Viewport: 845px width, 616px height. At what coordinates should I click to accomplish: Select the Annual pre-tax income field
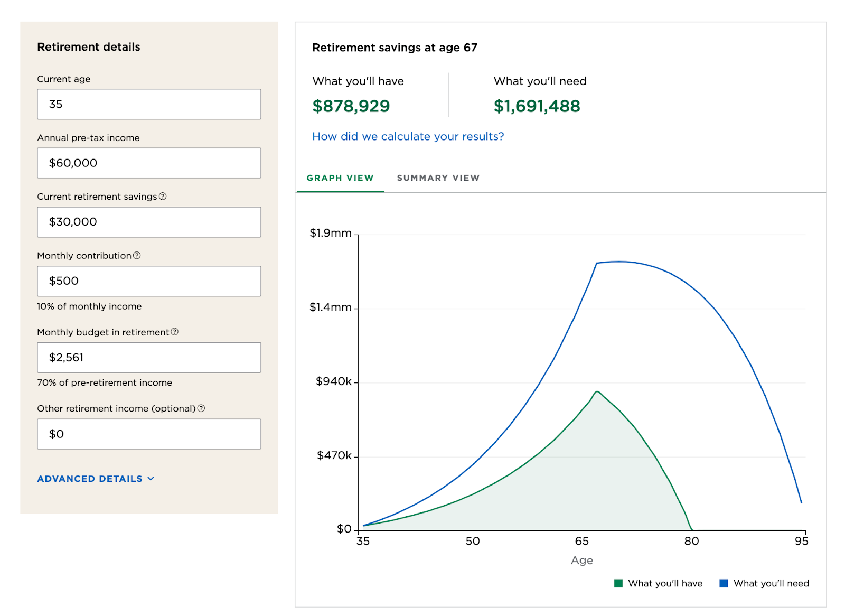(149, 163)
